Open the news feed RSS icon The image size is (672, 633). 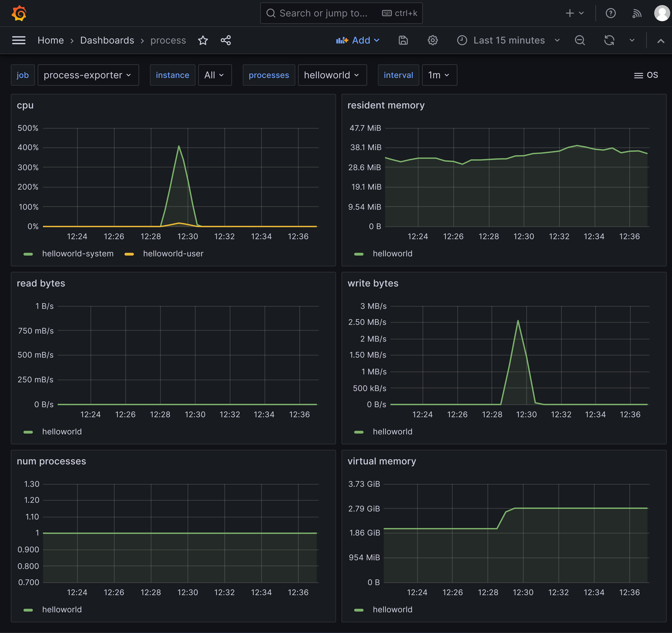637,13
